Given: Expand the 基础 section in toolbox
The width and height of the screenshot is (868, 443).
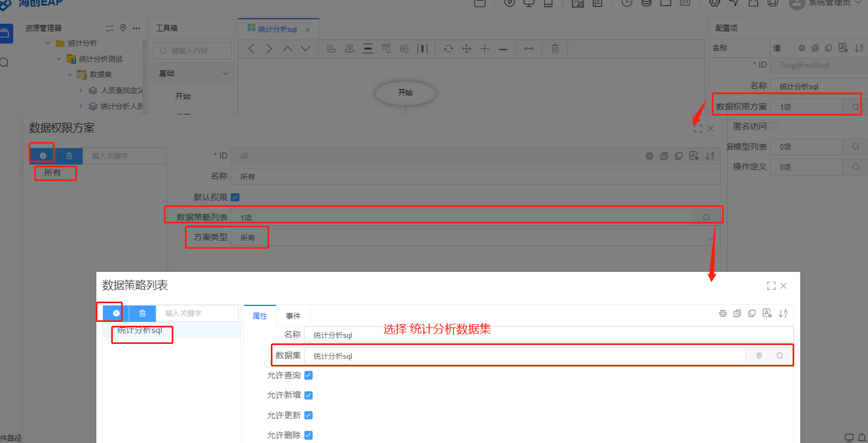Looking at the screenshot, I should pos(226,73).
